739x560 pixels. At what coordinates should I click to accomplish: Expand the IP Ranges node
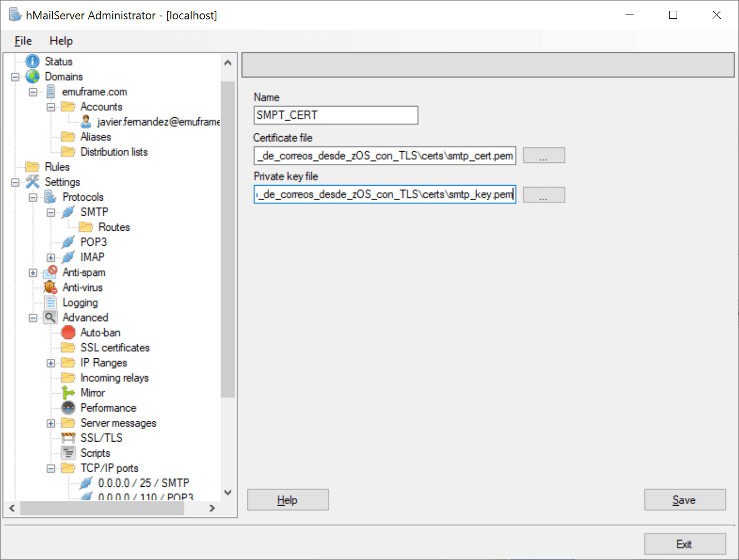(x=51, y=363)
